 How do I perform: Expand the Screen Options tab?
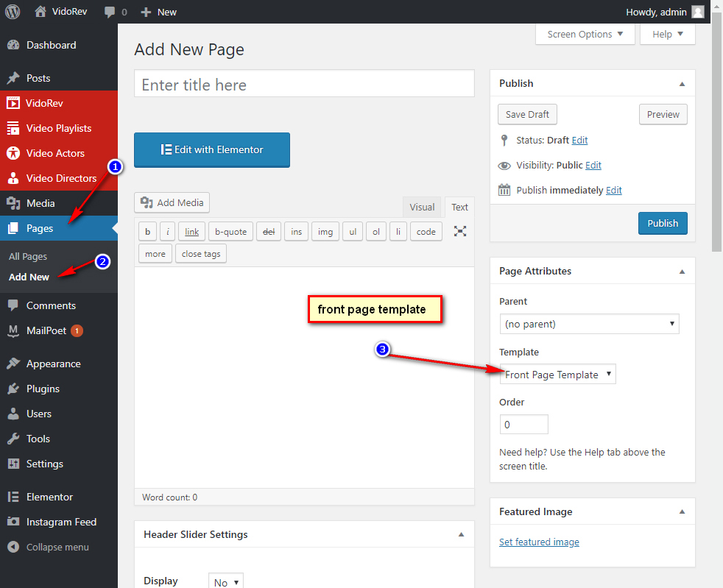585,34
